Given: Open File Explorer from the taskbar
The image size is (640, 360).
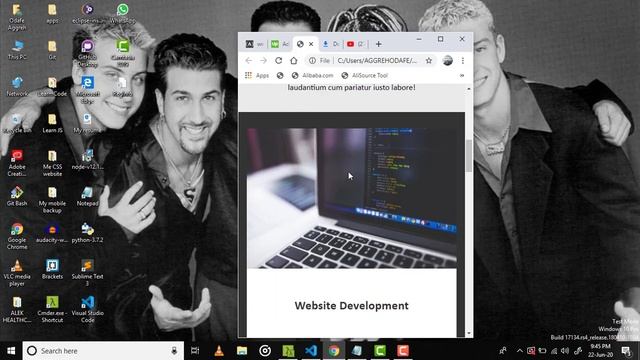Looking at the screenshot, I should 242,351.
